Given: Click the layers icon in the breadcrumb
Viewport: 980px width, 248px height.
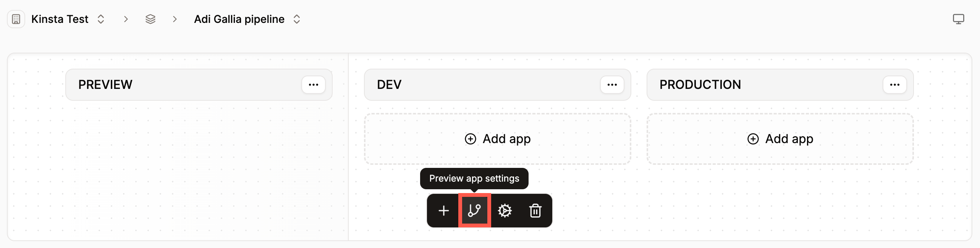Looking at the screenshot, I should point(150,19).
